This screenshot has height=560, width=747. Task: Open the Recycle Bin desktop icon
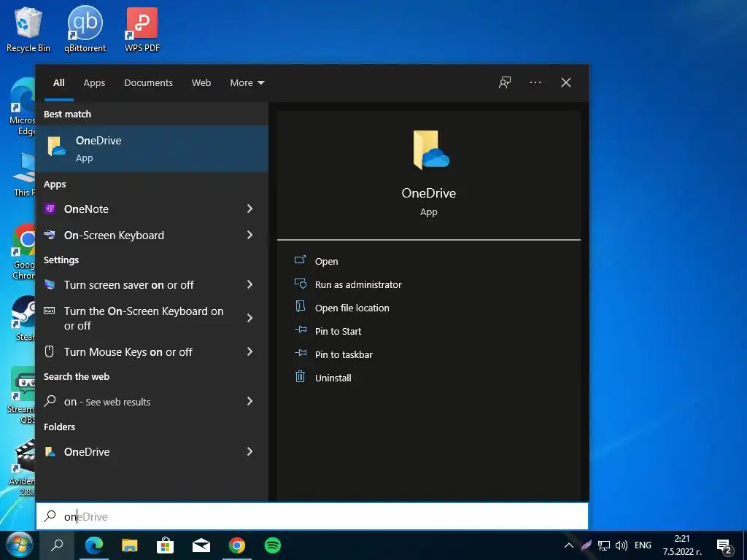click(28, 28)
